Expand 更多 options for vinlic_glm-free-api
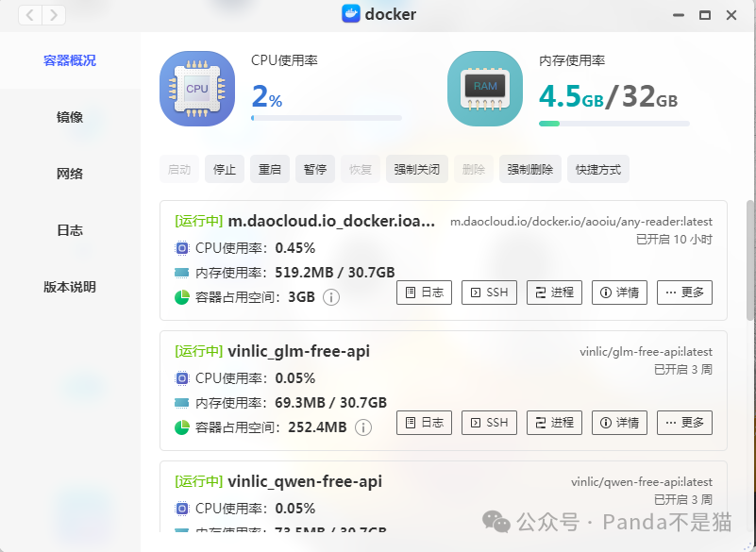 pos(684,423)
